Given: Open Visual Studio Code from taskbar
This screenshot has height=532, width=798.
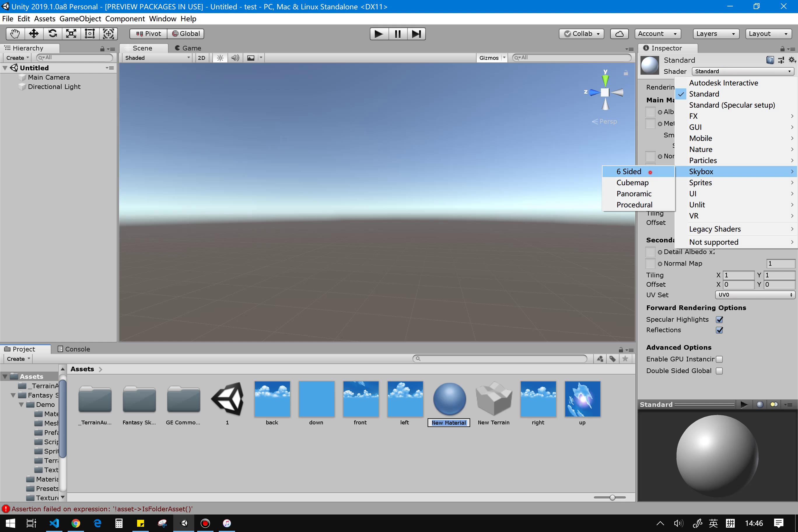Looking at the screenshot, I should click(54, 523).
